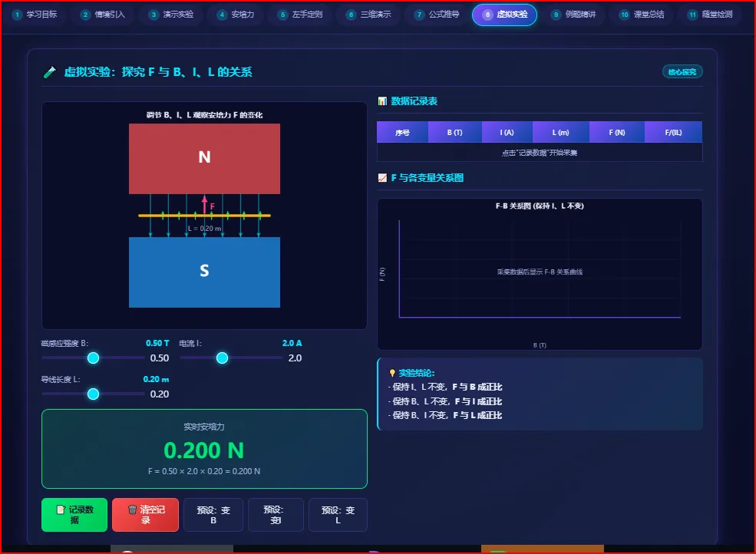Click the L (m) column header
The image size is (756, 554).
[561, 132]
